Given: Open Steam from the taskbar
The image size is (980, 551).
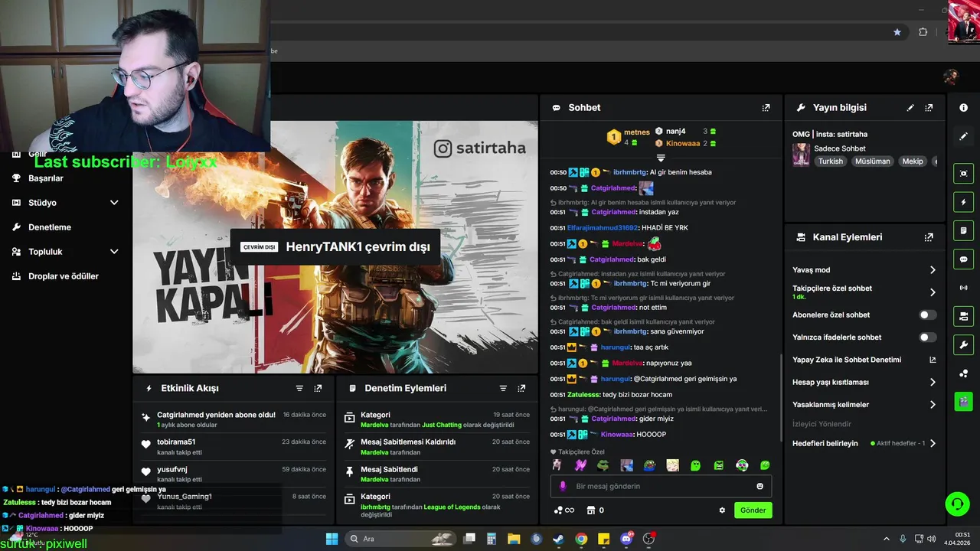Looking at the screenshot, I should point(559,539).
